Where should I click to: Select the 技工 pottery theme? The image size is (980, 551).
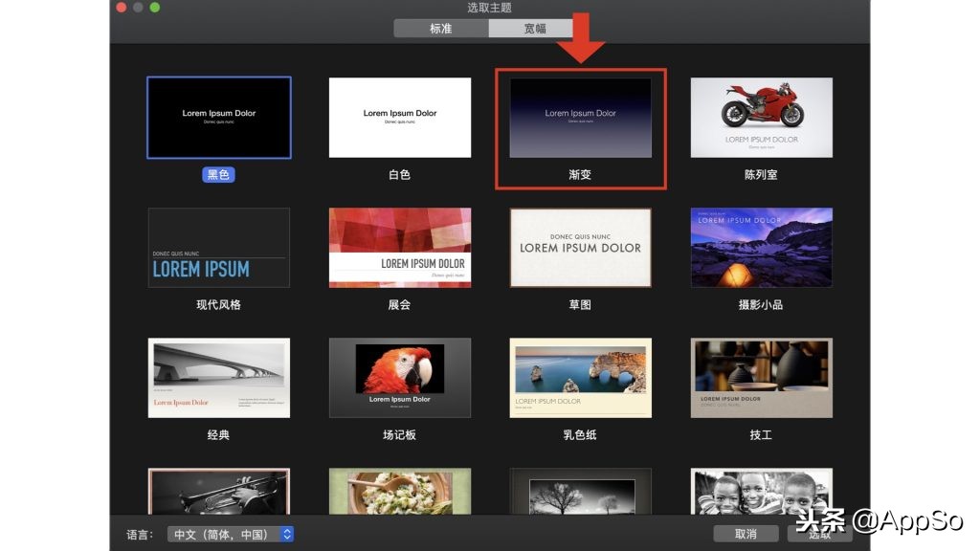pyautogui.click(x=761, y=377)
